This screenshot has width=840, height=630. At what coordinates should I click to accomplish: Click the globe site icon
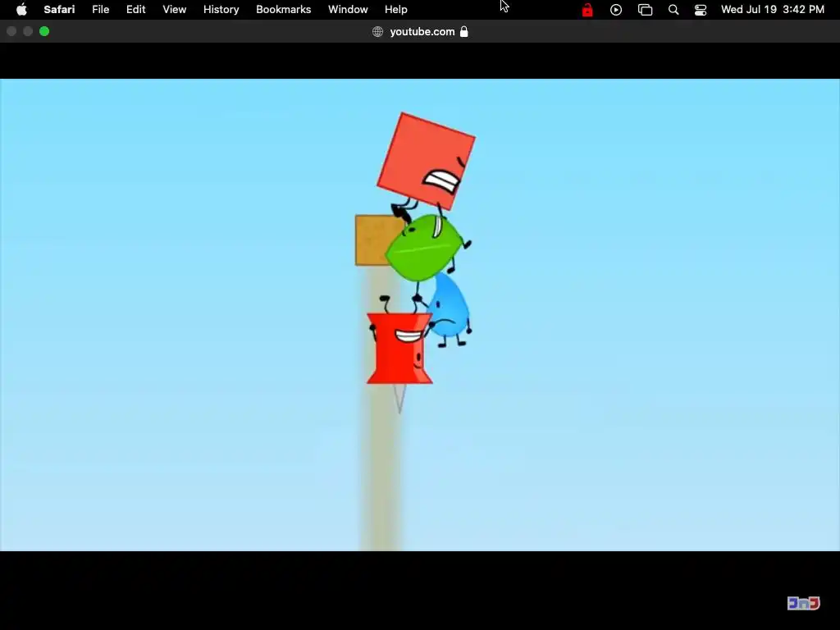click(x=377, y=32)
